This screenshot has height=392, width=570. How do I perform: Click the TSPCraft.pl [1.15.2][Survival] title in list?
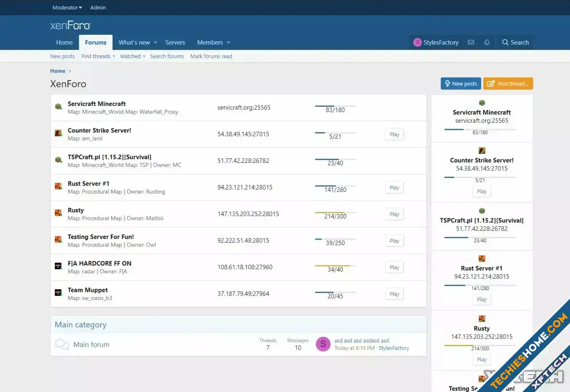[x=110, y=157]
